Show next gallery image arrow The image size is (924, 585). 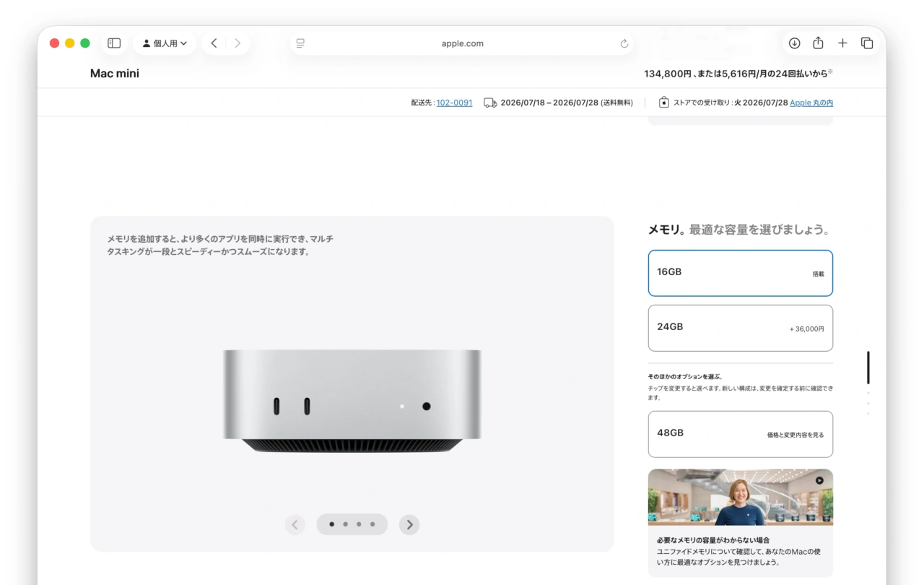point(409,524)
